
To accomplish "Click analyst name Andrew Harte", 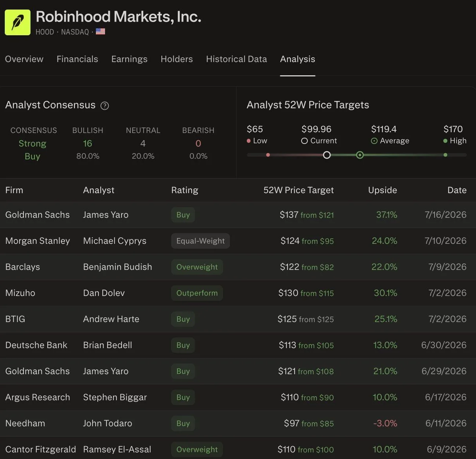I will 111,319.
